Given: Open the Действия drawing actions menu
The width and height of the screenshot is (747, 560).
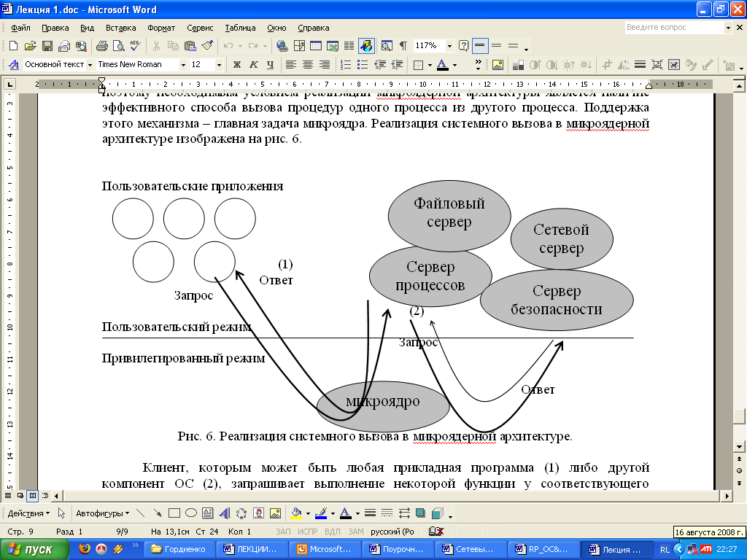Looking at the screenshot, I should pos(28,513).
